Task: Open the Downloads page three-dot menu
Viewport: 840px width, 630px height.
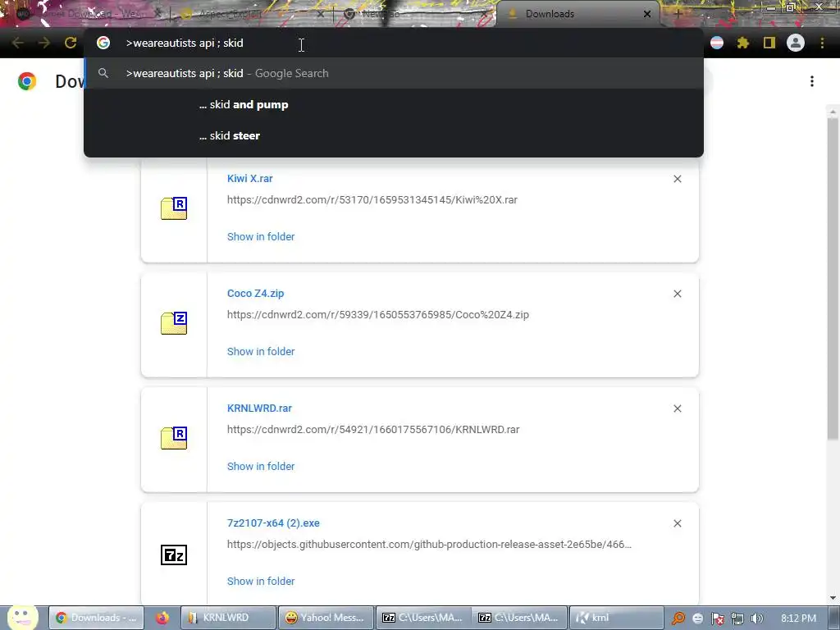Action: tap(812, 81)
